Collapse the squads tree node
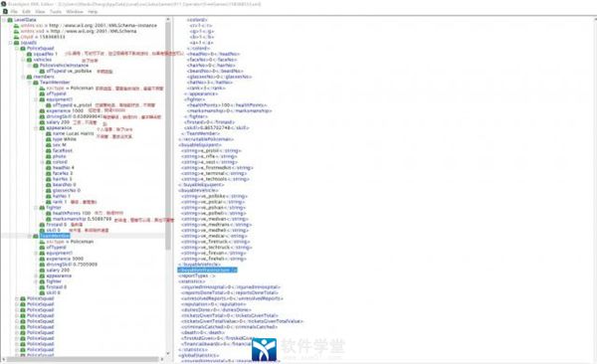597x364 pixels. coord(11,43)
